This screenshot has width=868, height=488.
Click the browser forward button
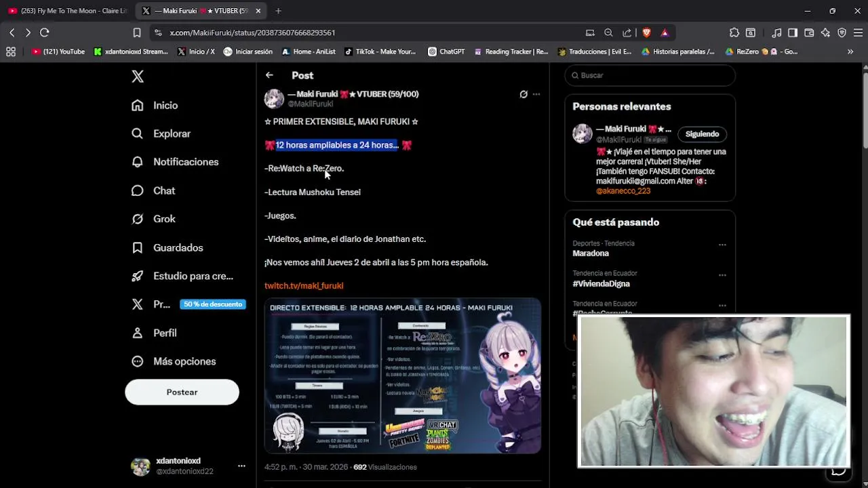point(28,33)
